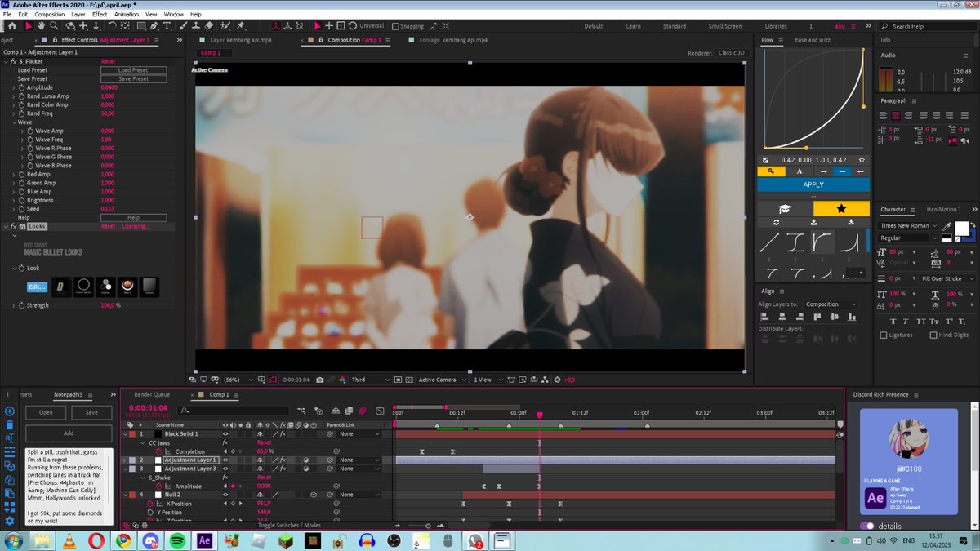Hide the Null 2 layer

(x=226, y=495)
